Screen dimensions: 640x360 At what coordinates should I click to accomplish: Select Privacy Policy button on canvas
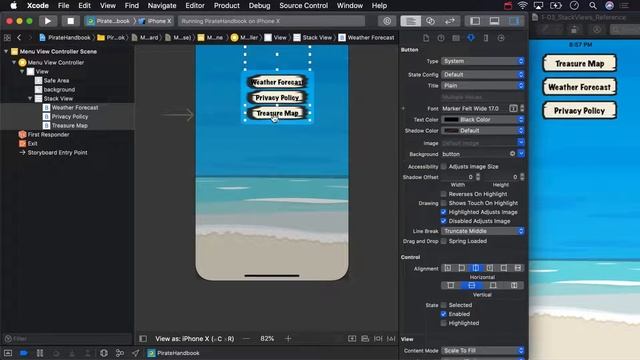coord(277,98)
